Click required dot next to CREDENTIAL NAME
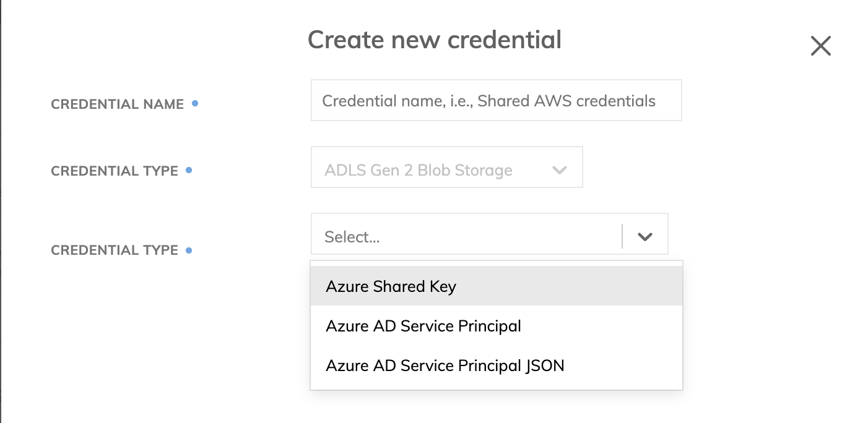Image resolution: width=868 pixels, height=423 pixels. (195, 103)
